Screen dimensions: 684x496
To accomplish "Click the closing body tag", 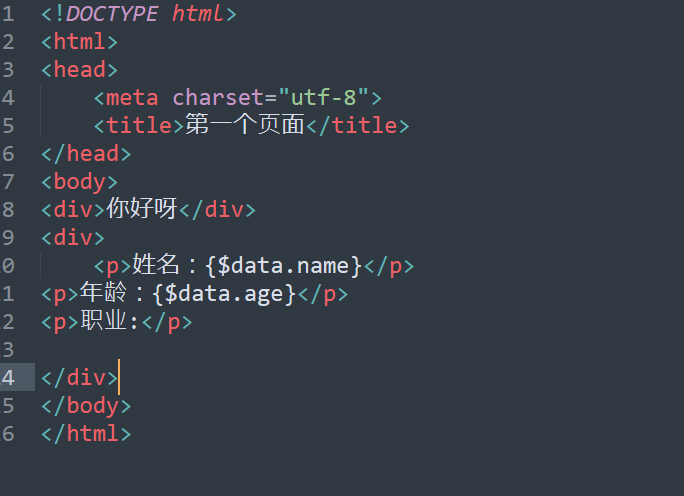I will click(86, 406).
